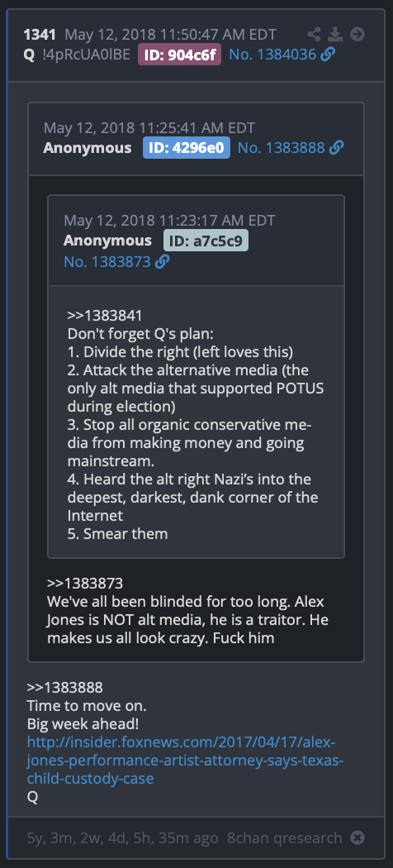
Task: Open post link No. 1384036
Action: coord(272,55)
